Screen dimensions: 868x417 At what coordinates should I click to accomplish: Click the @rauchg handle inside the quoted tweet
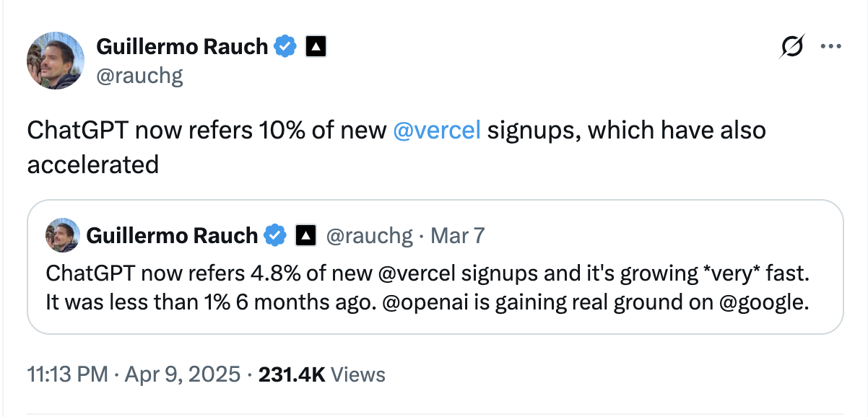pos(372,235)
